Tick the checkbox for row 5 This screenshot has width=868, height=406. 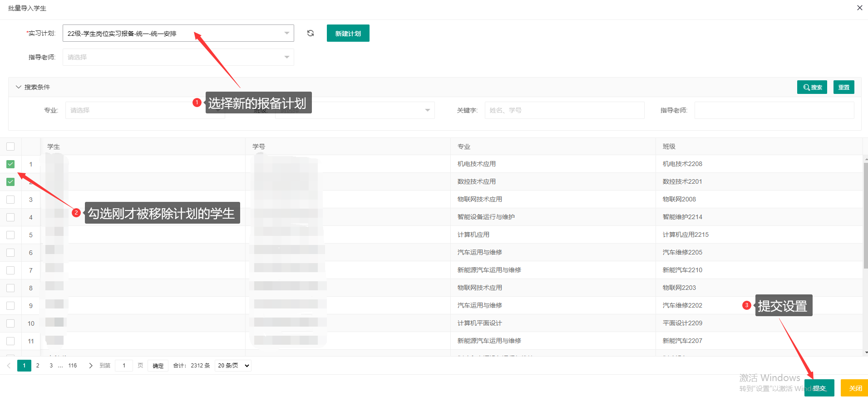point(10,235)
